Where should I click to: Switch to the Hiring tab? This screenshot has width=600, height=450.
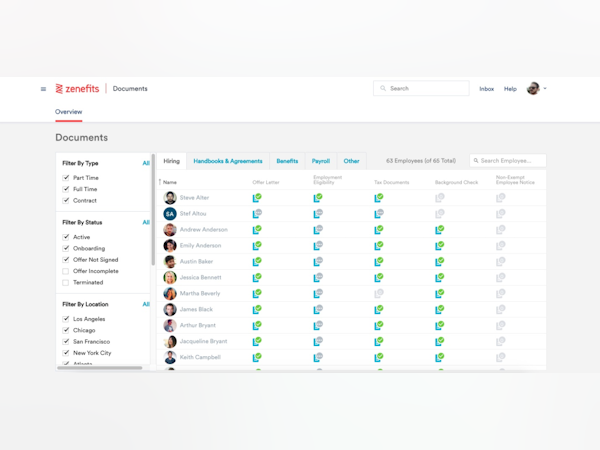click(x=171, y=161)
